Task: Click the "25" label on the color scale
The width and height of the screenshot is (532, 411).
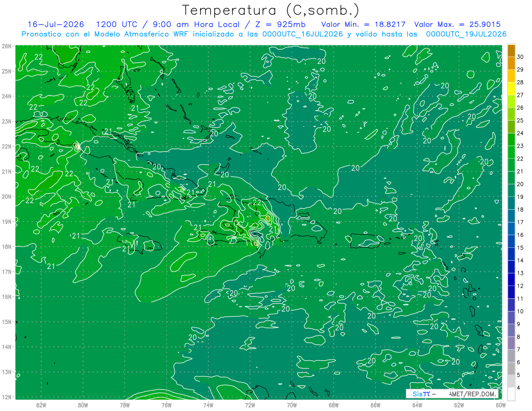Action: coord(520,121)
